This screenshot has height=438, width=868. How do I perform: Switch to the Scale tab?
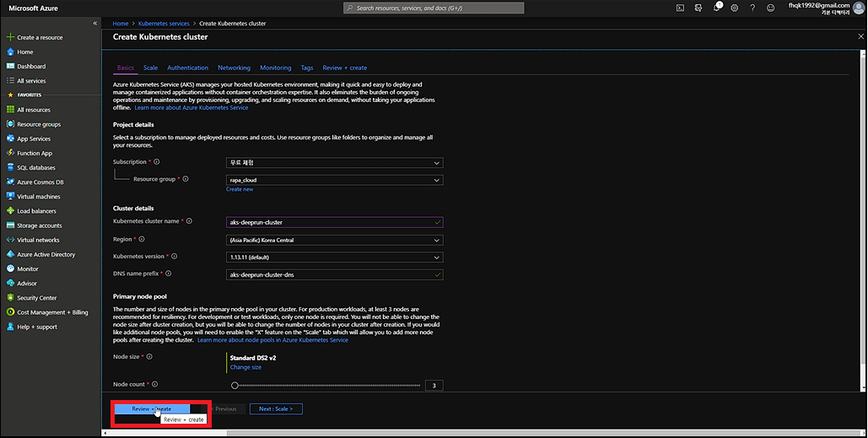150,68
